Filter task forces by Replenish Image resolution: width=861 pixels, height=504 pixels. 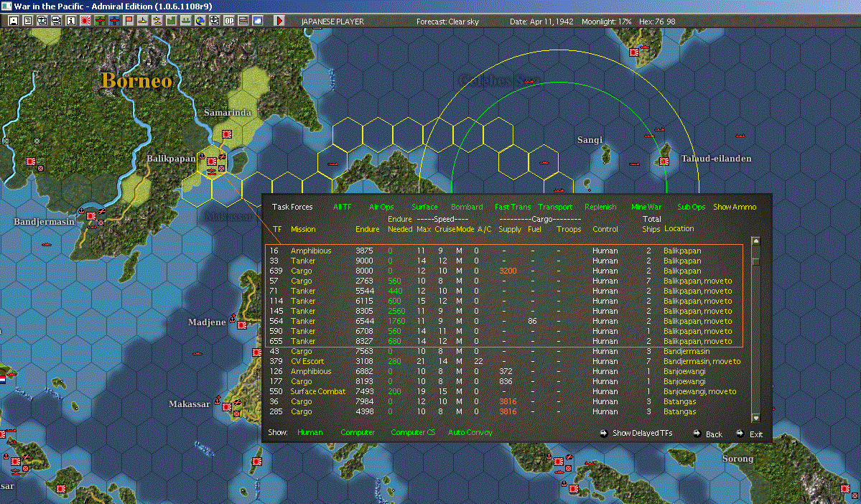(x=600, y=207)
